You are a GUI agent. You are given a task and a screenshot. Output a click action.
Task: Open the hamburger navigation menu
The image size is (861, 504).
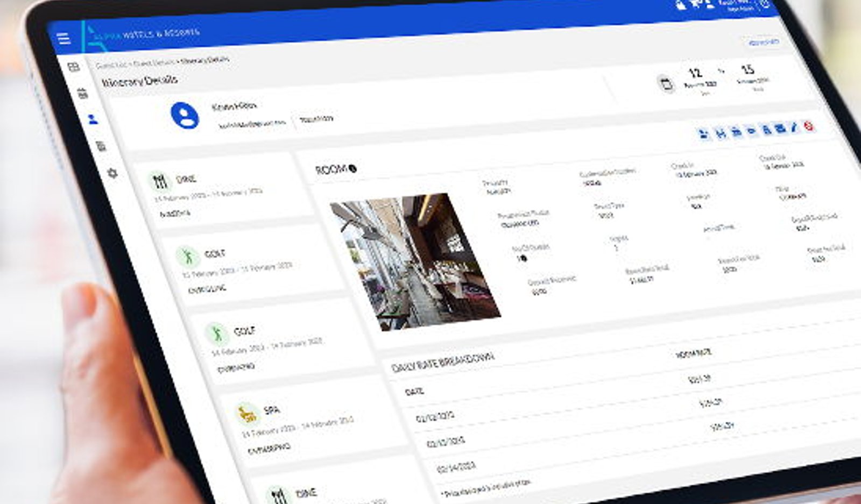coord(63,39)
